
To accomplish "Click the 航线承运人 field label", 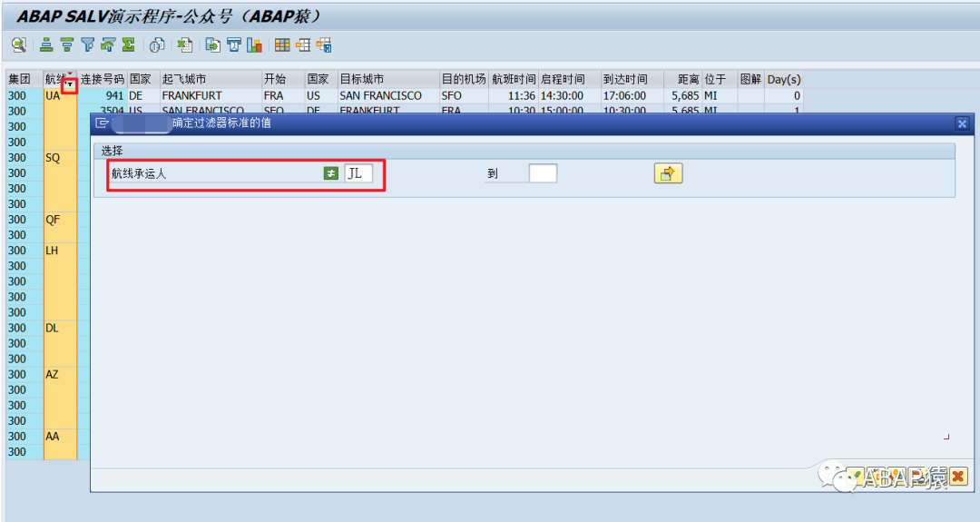I will click(139, 173).
